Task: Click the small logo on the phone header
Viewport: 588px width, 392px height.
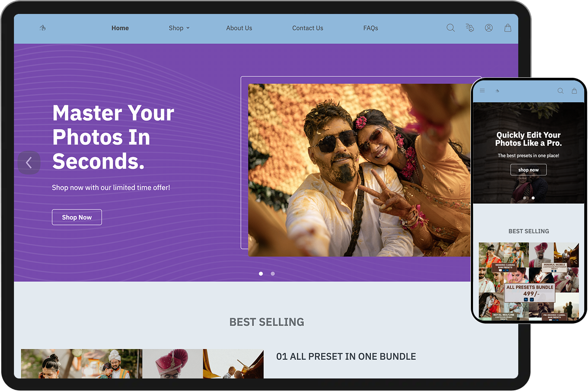Action: point(498,90)
